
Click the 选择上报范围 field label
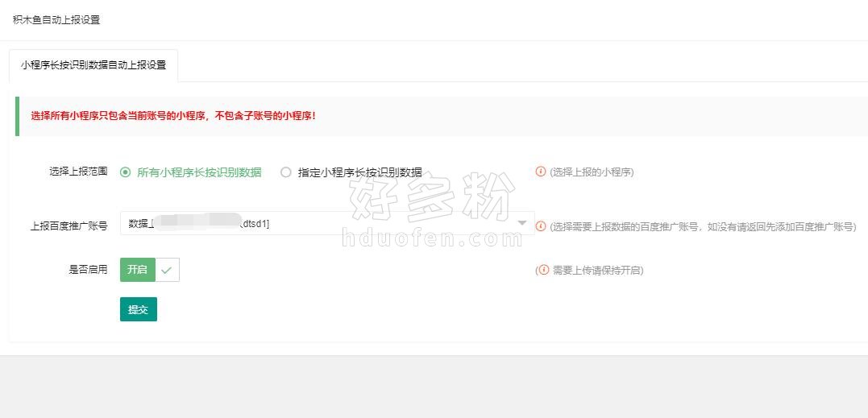click(x=78, y=172)
